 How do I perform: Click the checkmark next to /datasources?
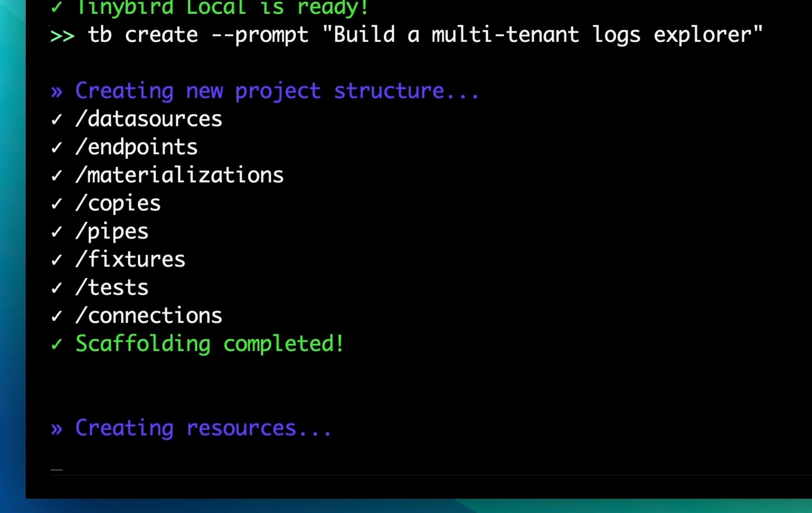click(x=57, y=119)
